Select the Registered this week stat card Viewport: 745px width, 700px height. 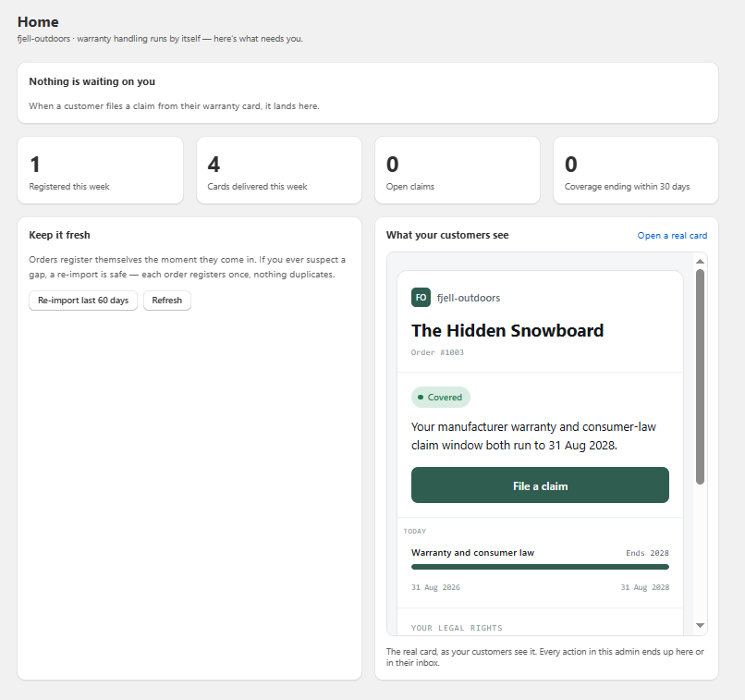tap(100, 170)
